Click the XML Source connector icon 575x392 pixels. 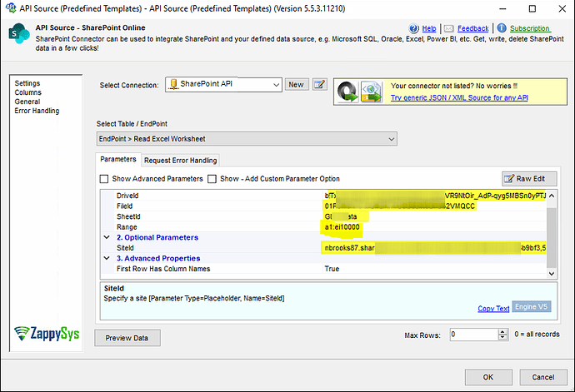click(x=372, y=92)
